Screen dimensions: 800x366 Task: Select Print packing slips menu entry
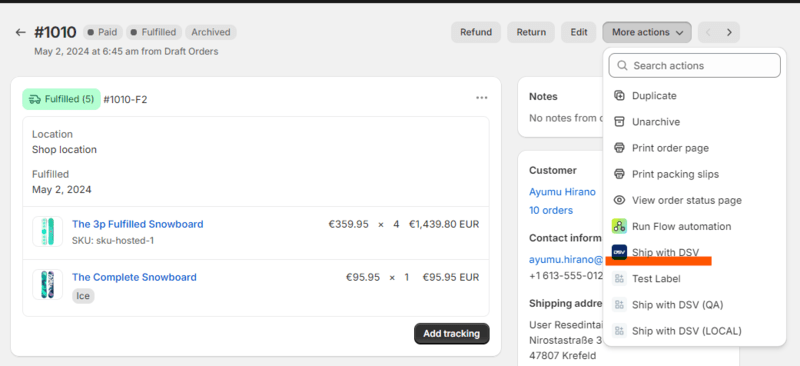[x=694, y=174]
